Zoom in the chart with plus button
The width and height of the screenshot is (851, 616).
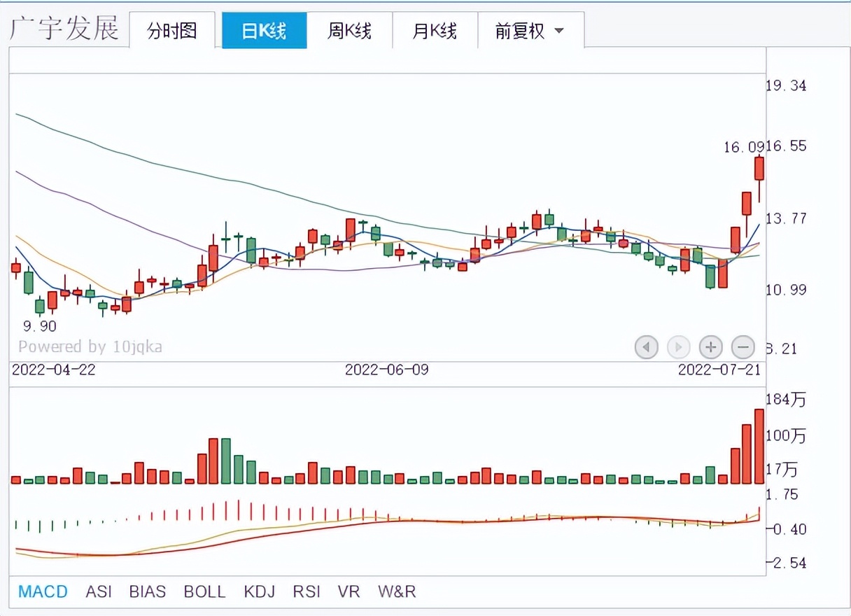710,346
